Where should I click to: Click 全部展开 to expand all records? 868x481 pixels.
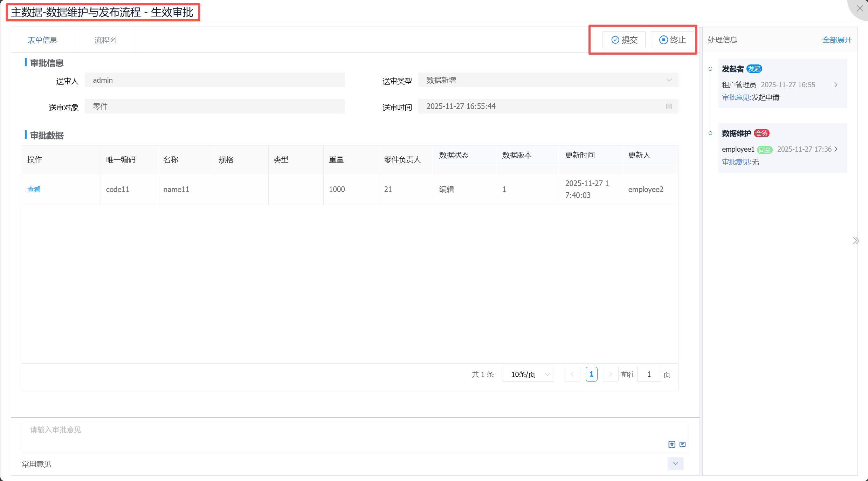[836, 40]
